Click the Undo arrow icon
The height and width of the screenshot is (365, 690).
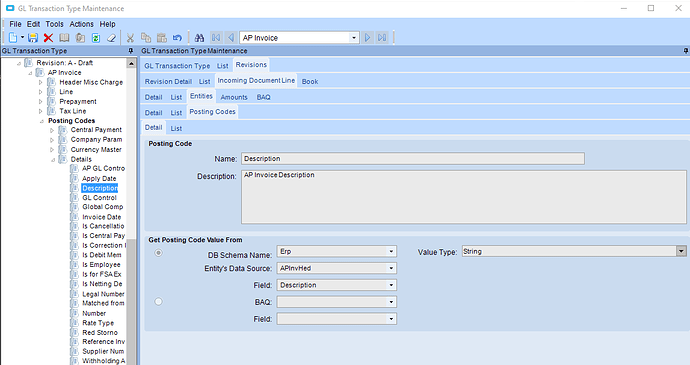(177, 38)
